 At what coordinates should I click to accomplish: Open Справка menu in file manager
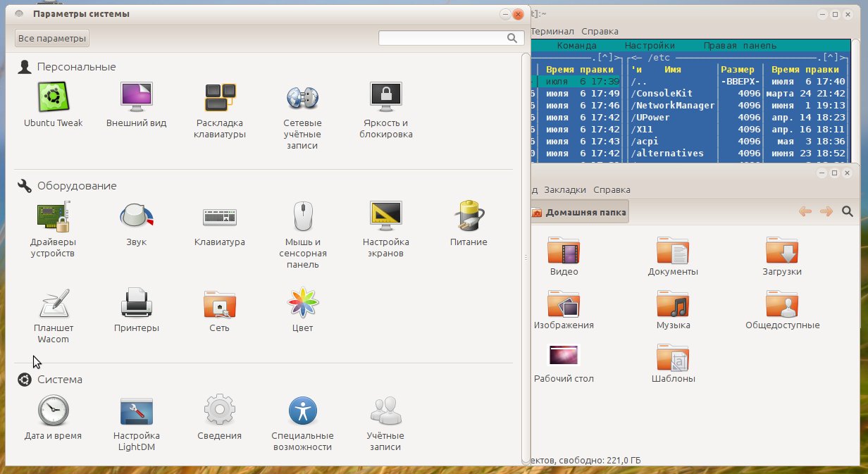point(612,189)
